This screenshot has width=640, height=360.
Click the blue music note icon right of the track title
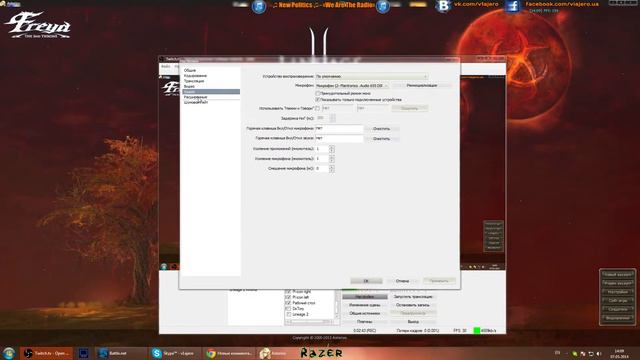[383, 7]
